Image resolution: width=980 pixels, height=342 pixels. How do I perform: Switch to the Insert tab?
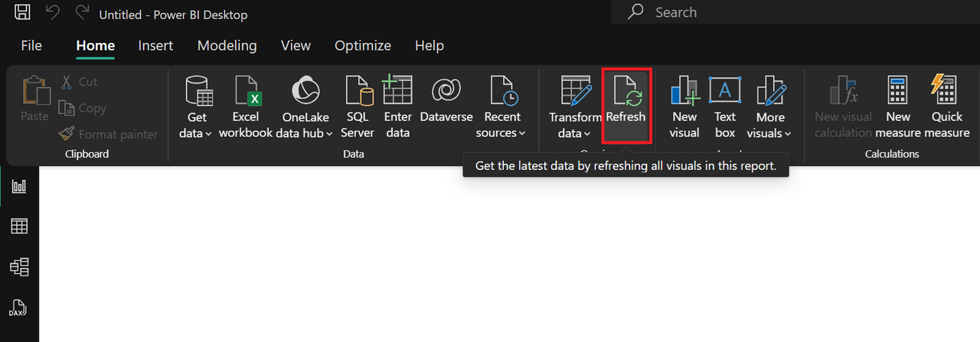coord(155,46)
